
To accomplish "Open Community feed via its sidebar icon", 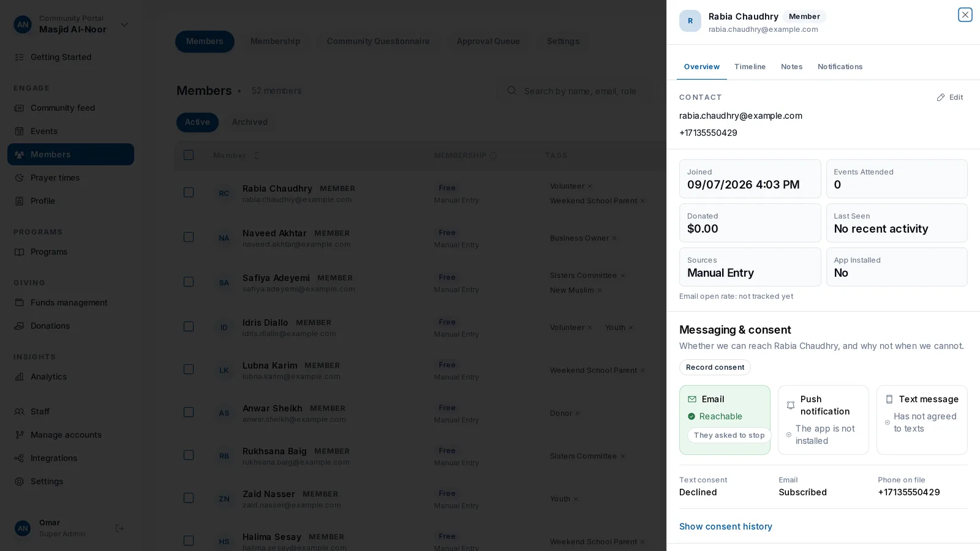I will (x=20, y=108).
